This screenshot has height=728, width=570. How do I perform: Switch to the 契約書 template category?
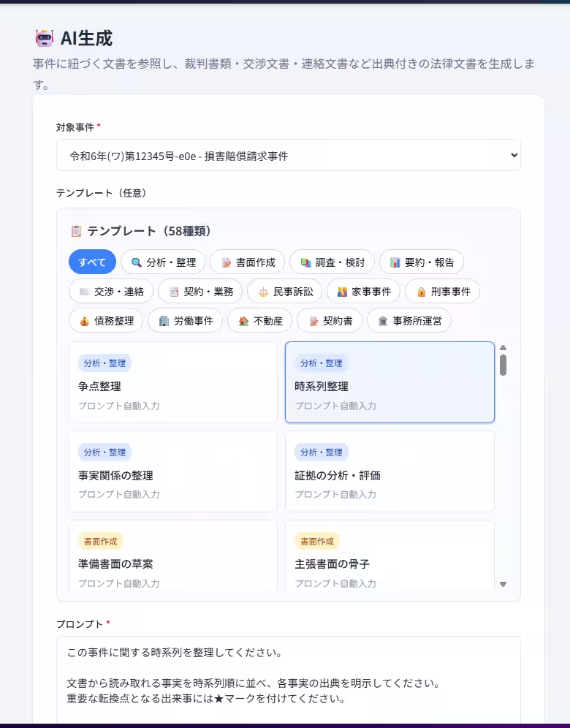coord(329,320)
